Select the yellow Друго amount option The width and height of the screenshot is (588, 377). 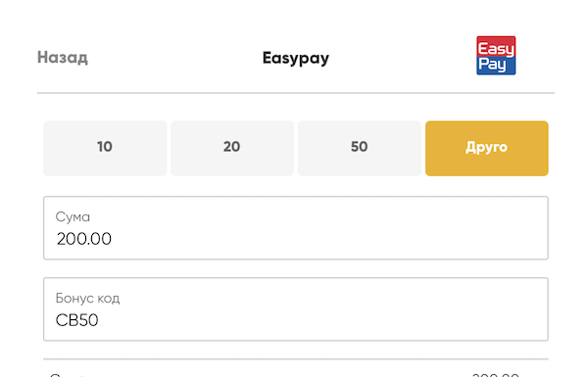click(487, 148)
